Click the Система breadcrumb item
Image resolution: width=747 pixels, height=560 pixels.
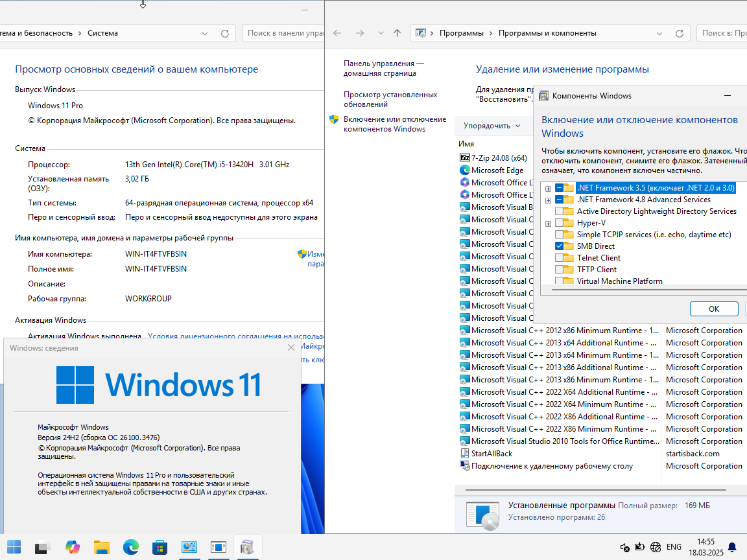click(x=102, y=33)
